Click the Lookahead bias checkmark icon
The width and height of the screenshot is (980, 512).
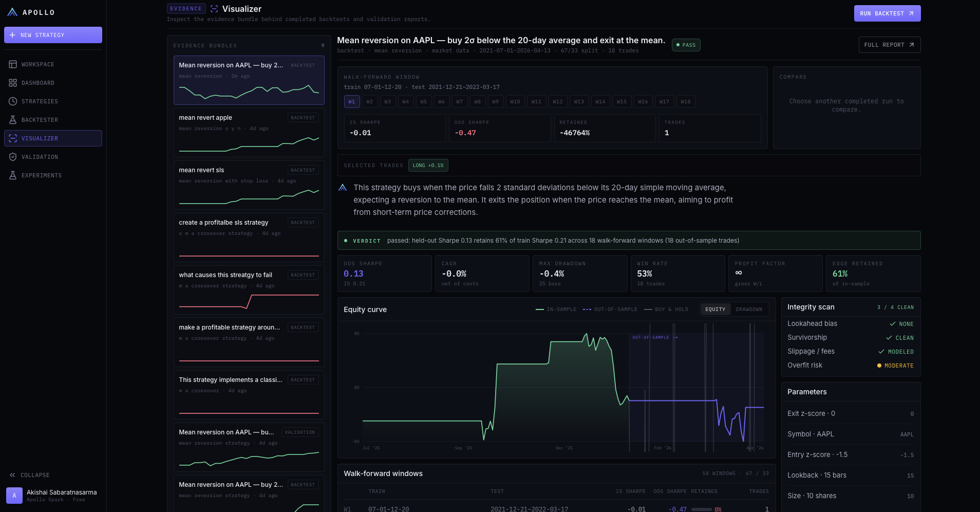pyautogui.click(x=893, y=324)
